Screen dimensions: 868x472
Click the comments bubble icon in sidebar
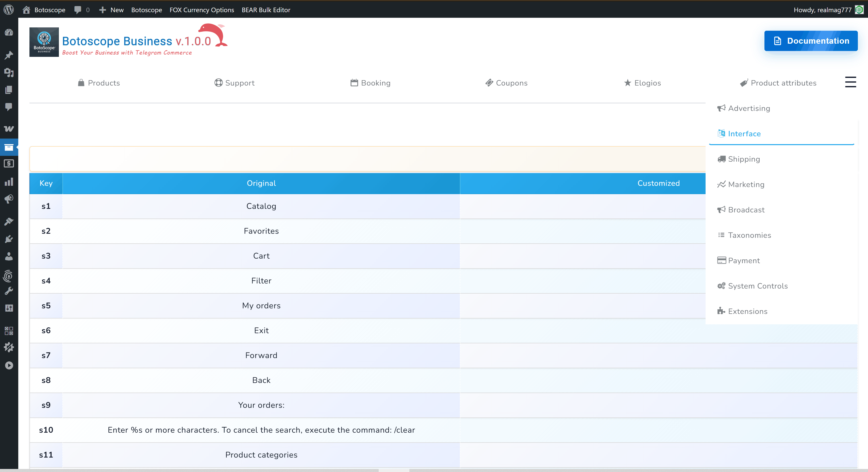9,107
